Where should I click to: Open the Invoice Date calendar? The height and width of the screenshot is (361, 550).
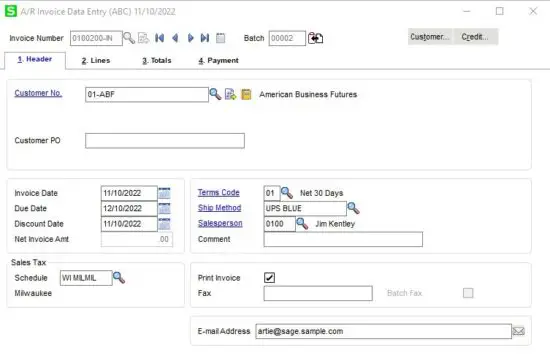[165, 193]
